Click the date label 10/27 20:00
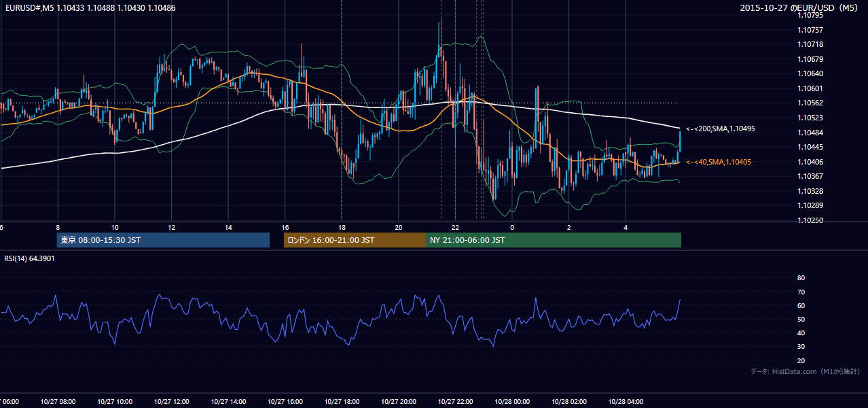The height and width of the screenshot is (408, 868). [x=399, y=402]
